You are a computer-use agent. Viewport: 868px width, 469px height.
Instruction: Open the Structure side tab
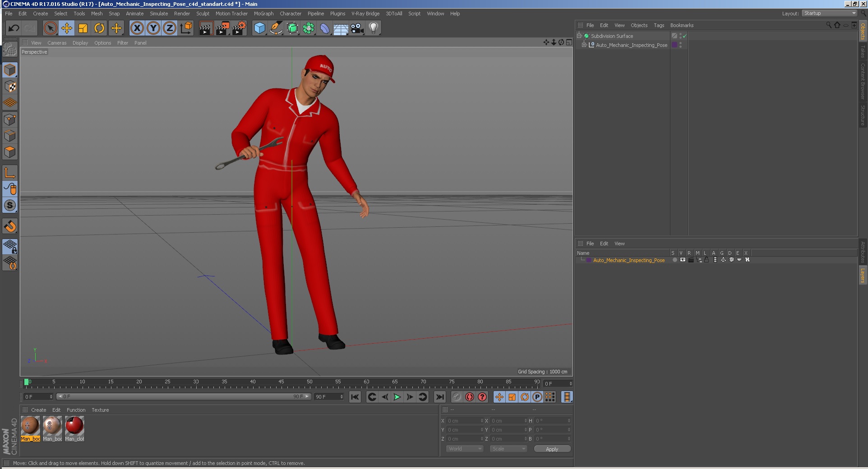click(x=863, y=115)
